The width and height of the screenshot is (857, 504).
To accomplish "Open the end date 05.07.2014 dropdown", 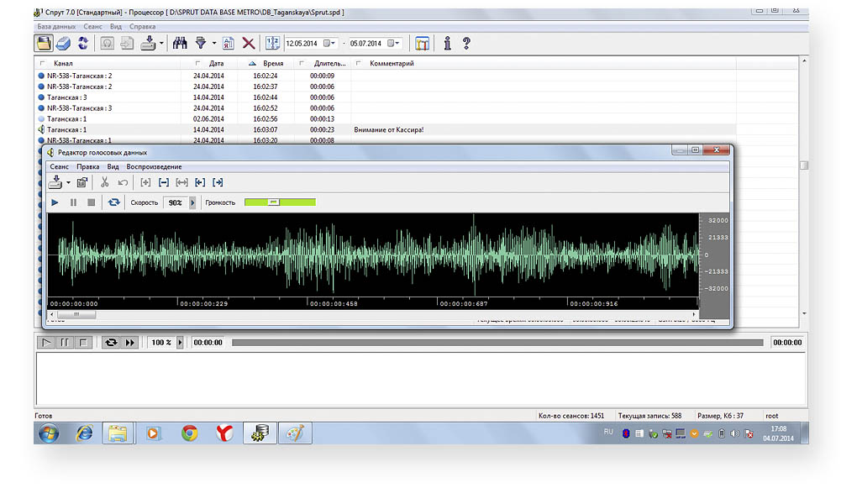I will (396, 43).
